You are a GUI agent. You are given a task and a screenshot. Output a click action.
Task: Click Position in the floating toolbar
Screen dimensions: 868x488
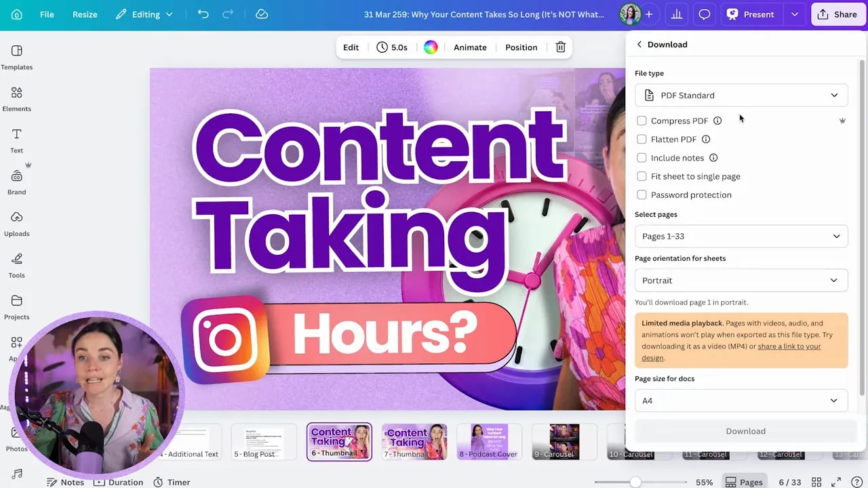point(521,47)
